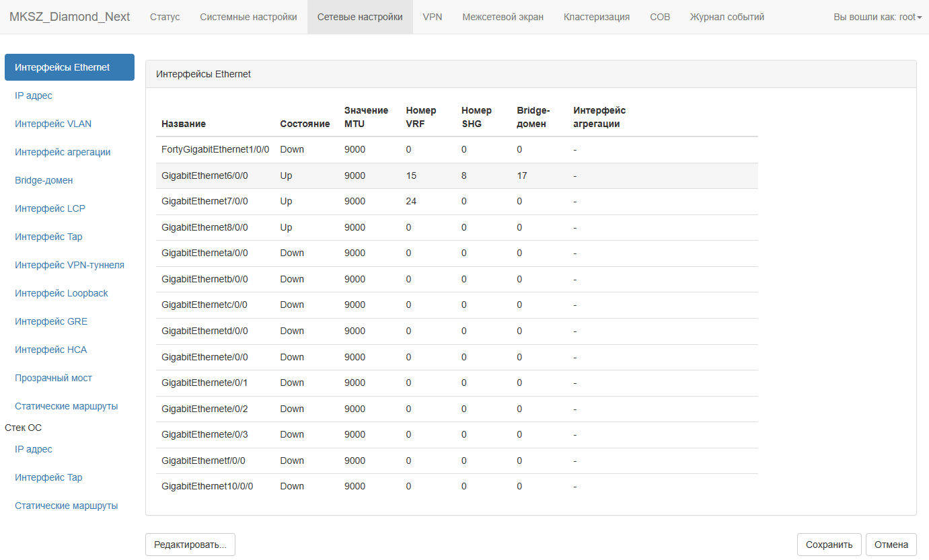
Task: Click the Состояние column header
Action: (305, 124)
